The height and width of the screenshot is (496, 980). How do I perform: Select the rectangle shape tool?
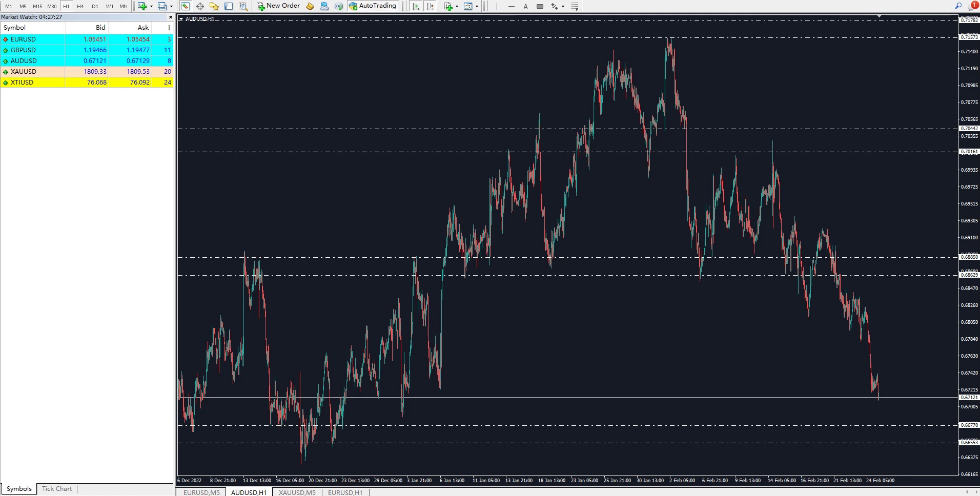tap(540, 6)
